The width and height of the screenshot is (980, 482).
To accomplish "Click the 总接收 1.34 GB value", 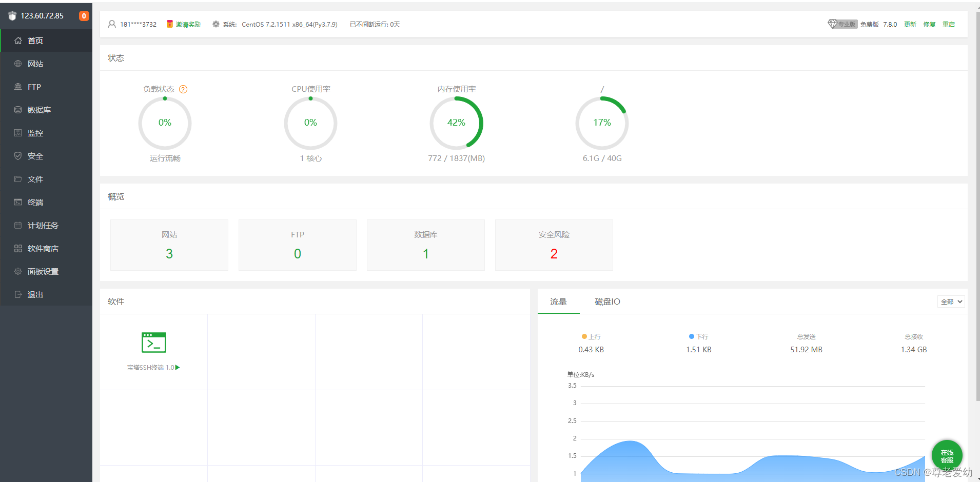I will pyautogui.click(x=914, y=350).
